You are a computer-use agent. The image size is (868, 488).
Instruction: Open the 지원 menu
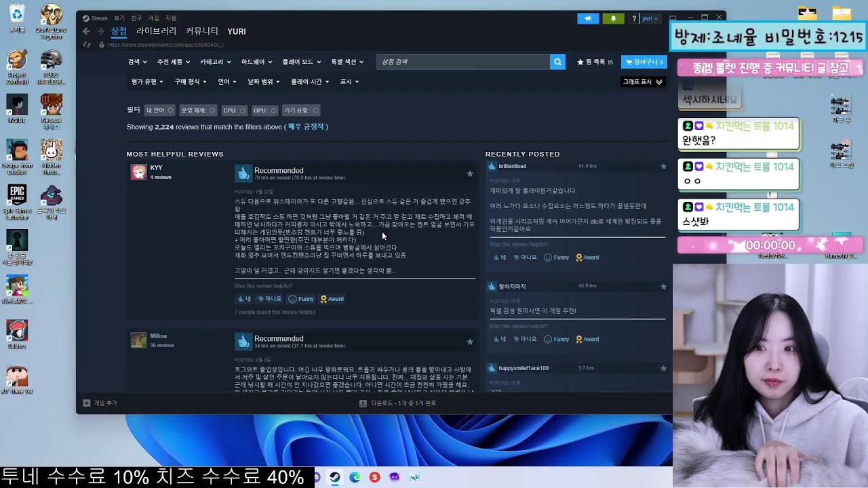pos(171,18)
